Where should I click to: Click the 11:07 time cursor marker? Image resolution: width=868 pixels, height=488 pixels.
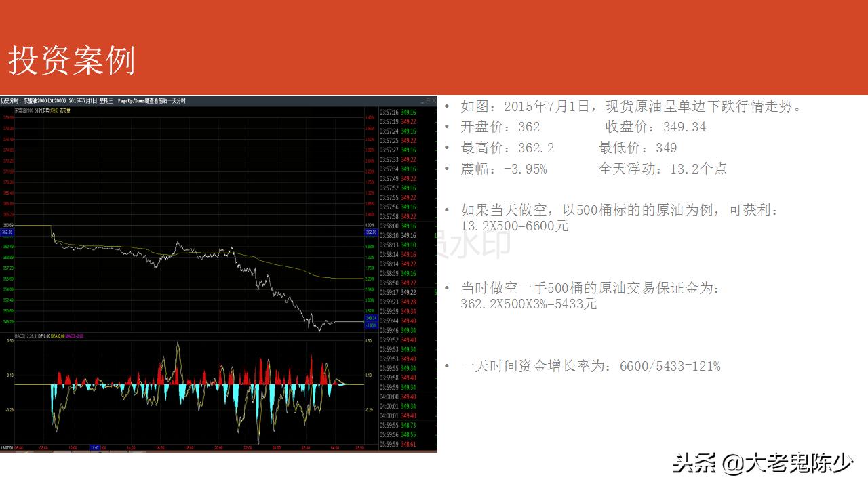tap(95, 448)
